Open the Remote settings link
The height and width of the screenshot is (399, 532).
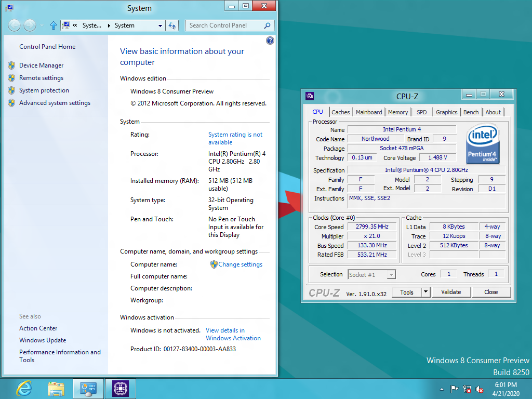tap(42, 78)
